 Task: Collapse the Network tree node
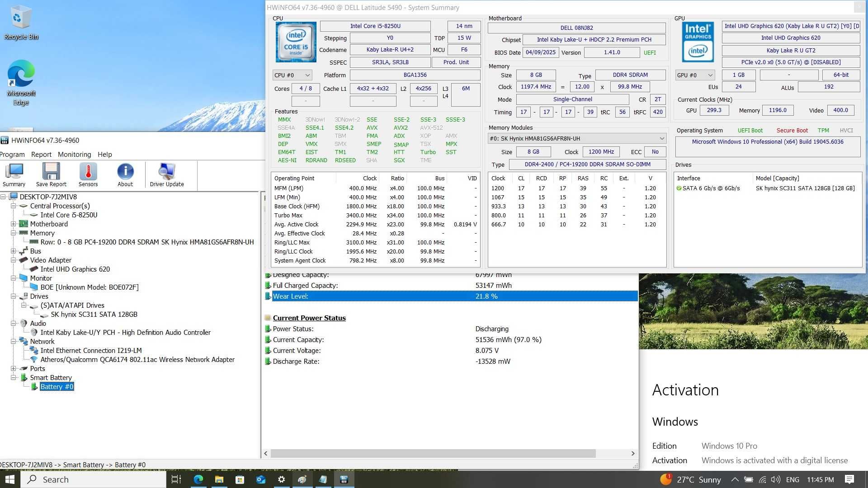[14, 342]
